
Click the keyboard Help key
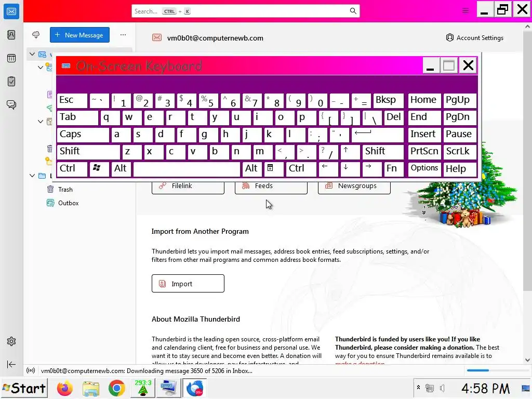[x=460, y=169]
